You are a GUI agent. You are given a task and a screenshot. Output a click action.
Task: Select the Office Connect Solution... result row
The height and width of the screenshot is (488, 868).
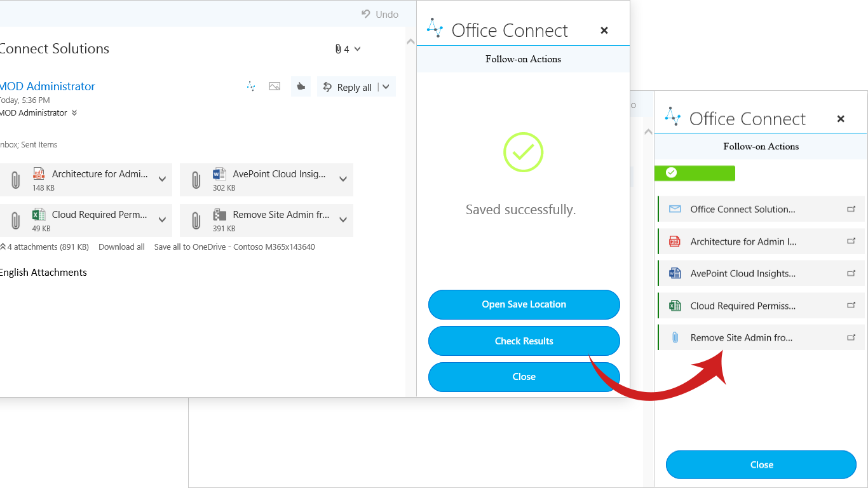761,209
